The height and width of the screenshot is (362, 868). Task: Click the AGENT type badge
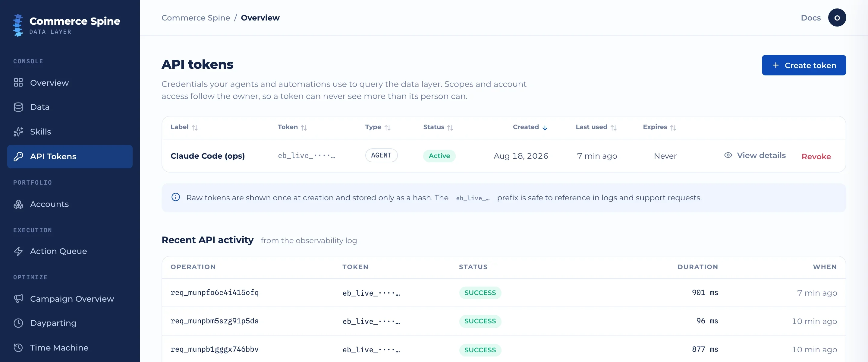(x=381, y=155)
